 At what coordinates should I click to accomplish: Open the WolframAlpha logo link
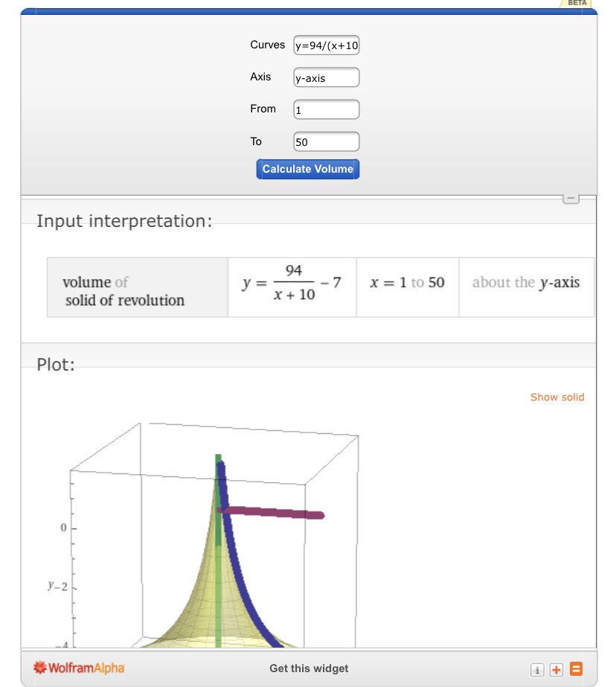(x=80, y=668)
